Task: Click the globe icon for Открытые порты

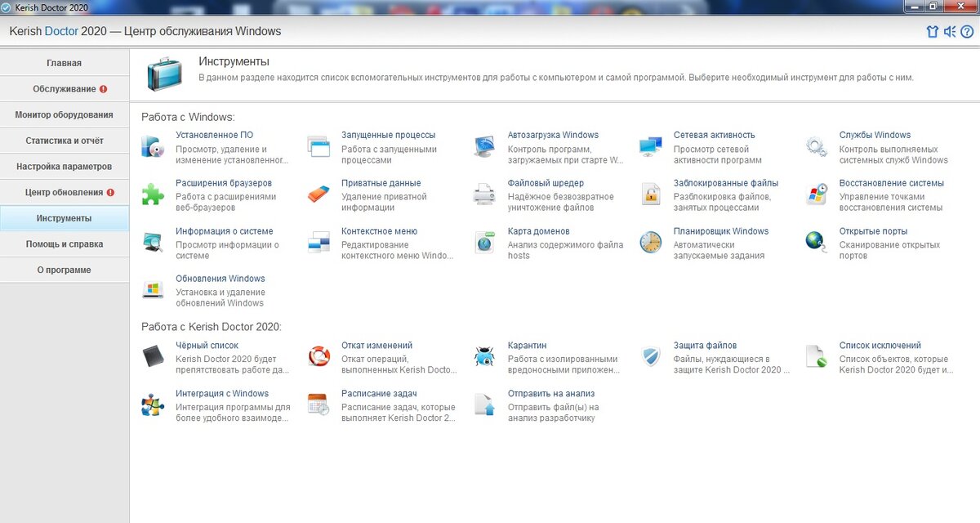Action: tap(816, 242)
